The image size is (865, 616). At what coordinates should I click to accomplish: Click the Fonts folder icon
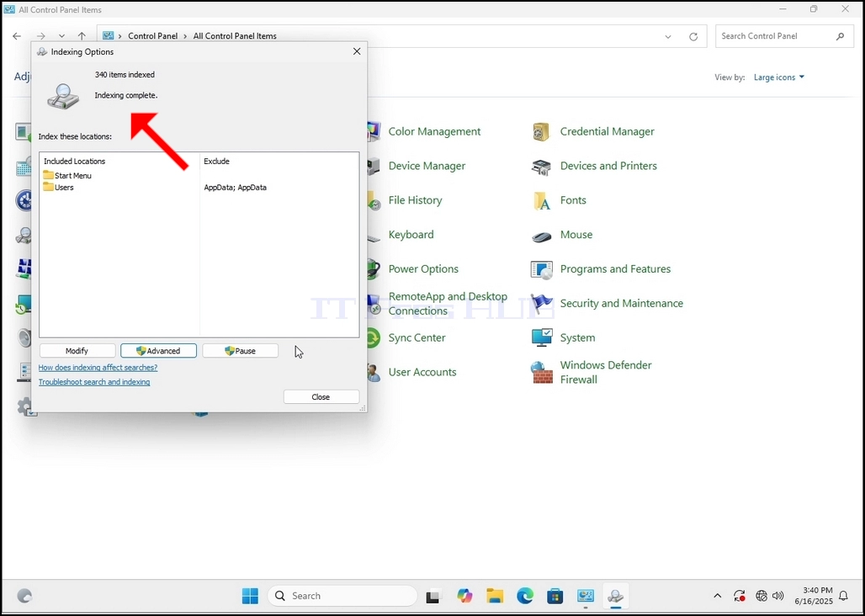click(541, 201)
